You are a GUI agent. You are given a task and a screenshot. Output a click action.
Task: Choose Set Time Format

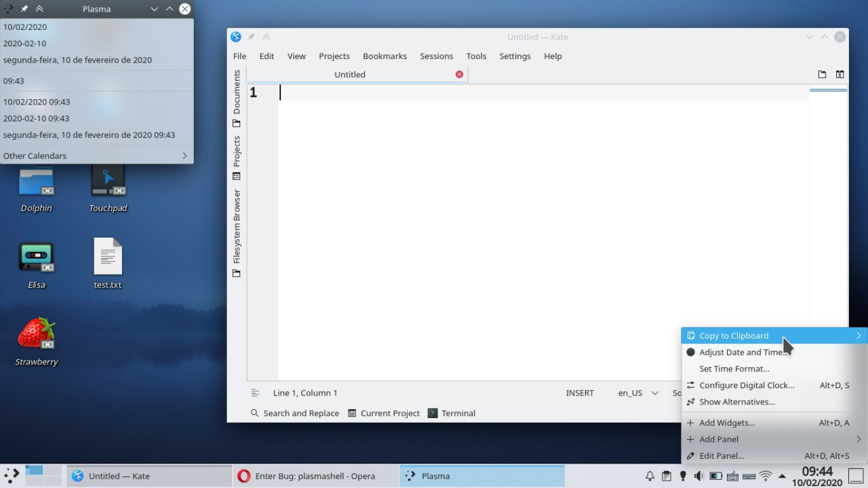tap(774, 369)
